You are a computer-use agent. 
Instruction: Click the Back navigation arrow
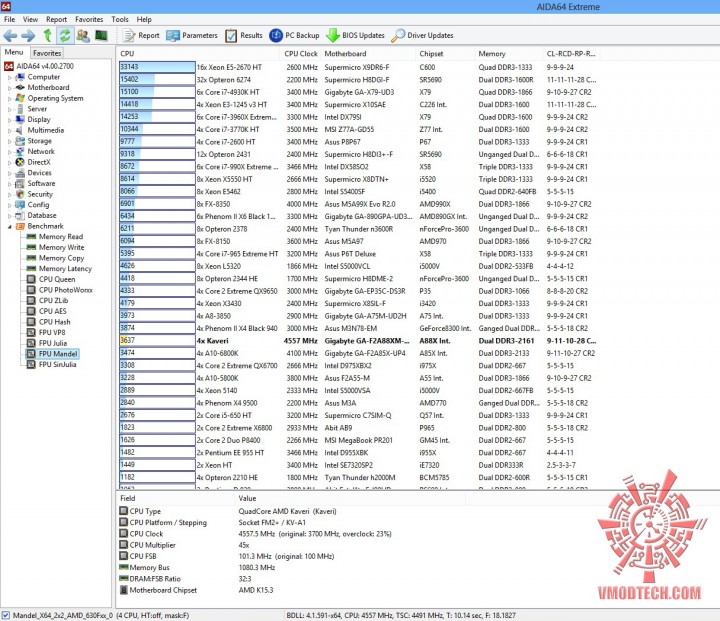click(x=10, y=35)
